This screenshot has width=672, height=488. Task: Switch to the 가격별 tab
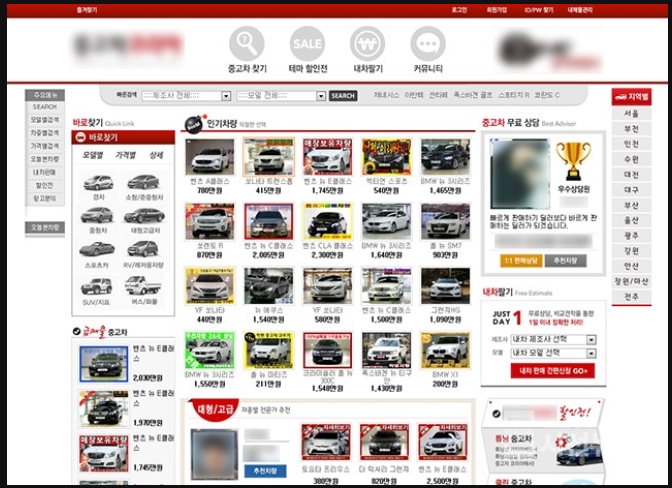[125, 155]
